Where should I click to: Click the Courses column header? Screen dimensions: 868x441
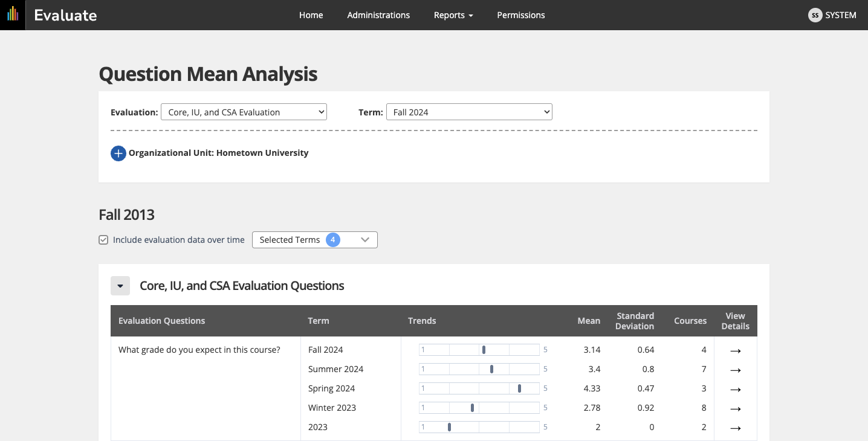tap(690, 321)
